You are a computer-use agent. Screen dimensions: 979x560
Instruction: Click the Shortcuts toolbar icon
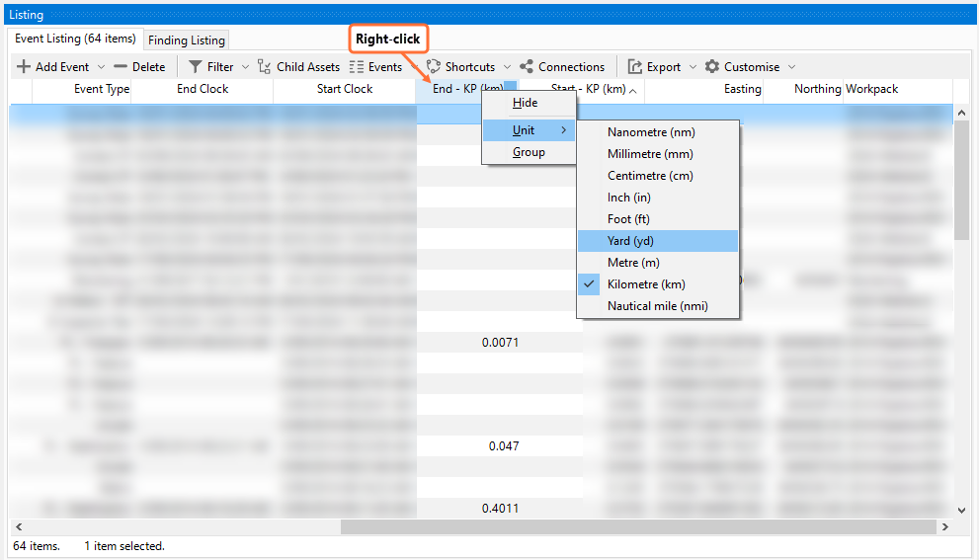click(x=433, y=67)
